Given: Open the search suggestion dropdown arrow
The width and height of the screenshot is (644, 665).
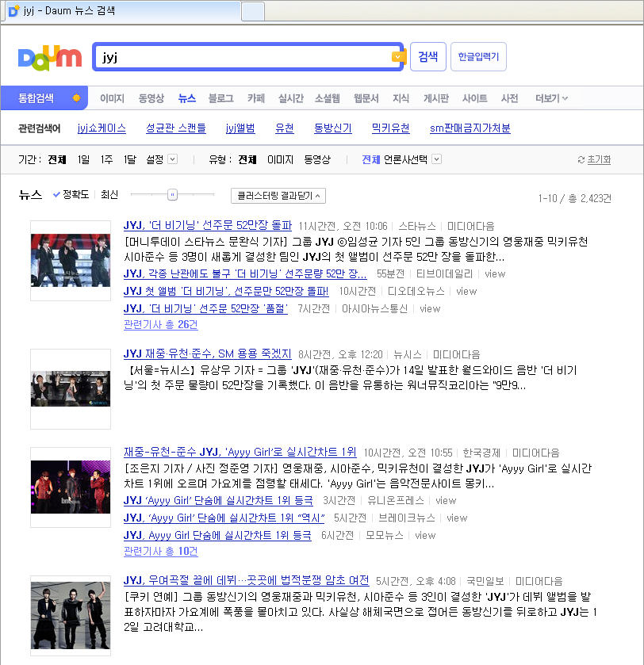Looking at the screenshot, I should 397,56.
